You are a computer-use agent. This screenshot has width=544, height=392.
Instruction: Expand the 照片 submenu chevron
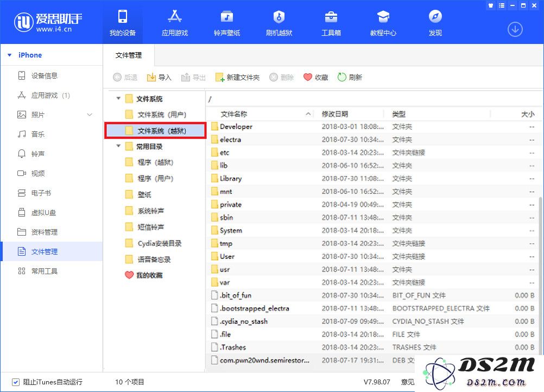point(90,115)
